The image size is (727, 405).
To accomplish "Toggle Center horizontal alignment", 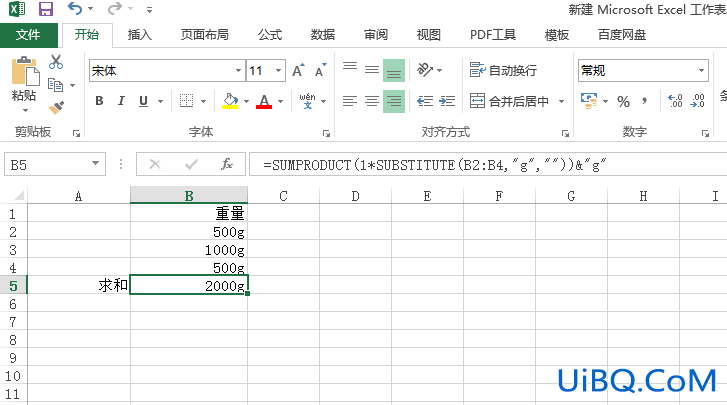I will click(372, 101).
